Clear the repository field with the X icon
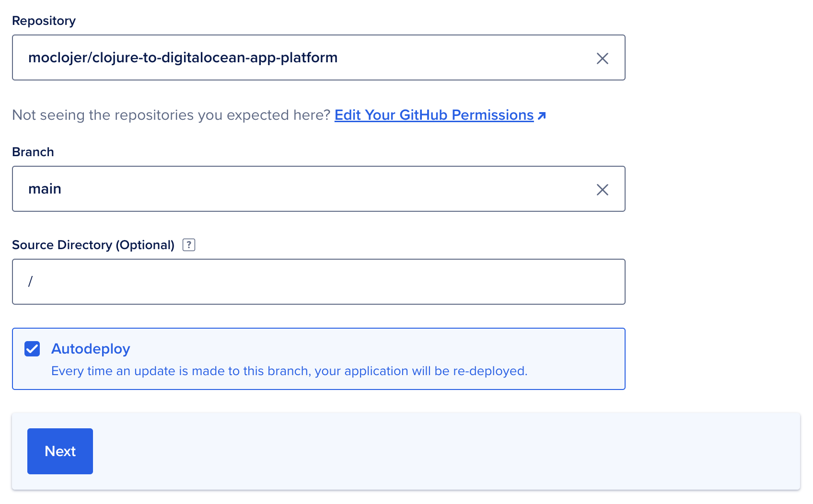The image size is (813, 504). coord(603,58)
